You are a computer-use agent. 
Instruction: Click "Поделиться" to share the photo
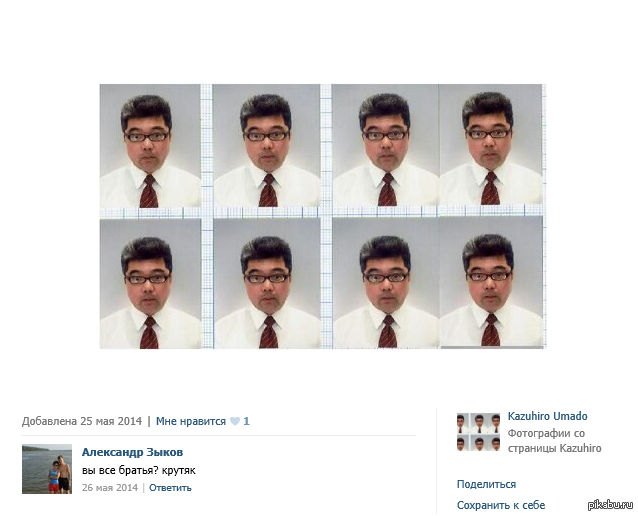(x=486, y=484)
